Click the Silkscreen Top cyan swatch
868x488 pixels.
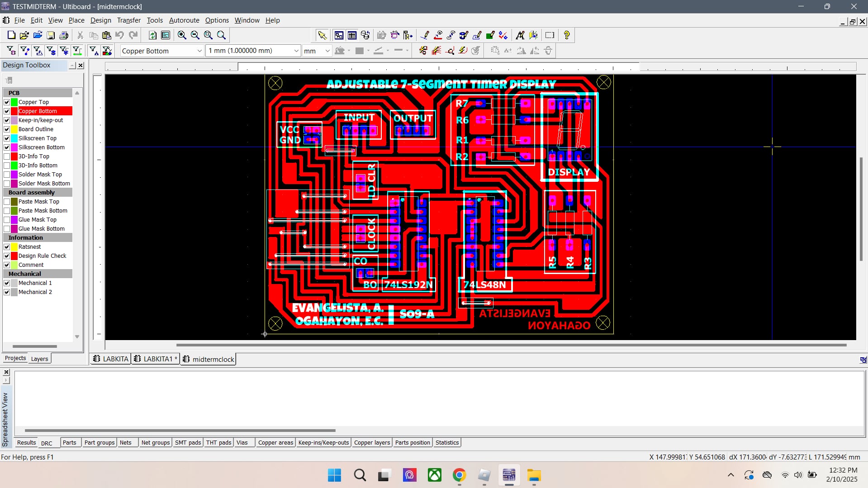coord(14,138)
